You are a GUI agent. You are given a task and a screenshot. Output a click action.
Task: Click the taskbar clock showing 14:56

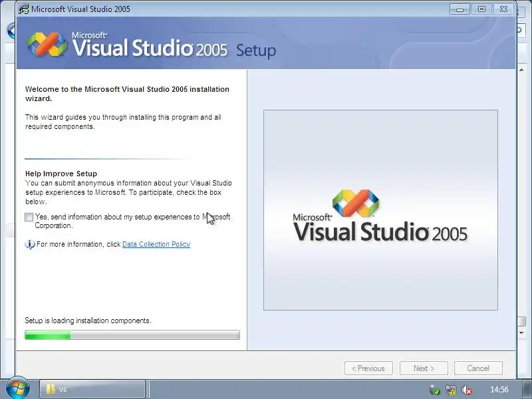(499, 390)
